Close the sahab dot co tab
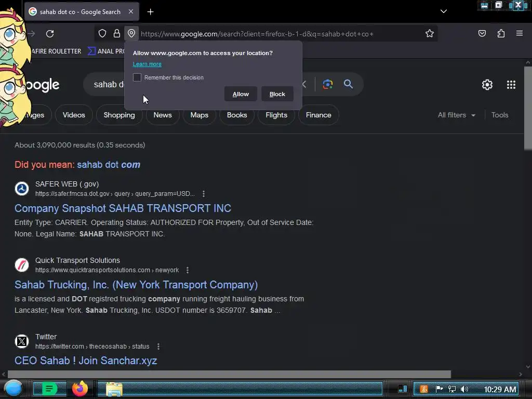 tap(130, 11)
